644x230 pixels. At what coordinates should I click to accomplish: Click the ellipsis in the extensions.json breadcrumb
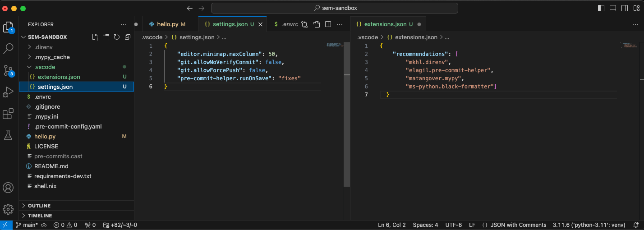[x=447, y=37]
